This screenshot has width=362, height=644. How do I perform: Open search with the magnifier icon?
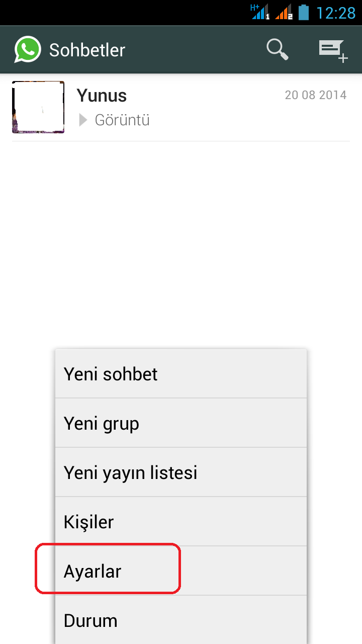tap(277, 49)
